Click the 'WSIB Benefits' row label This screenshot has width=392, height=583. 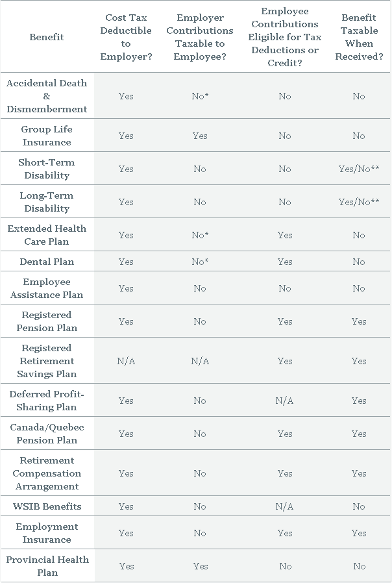point(47,506)
